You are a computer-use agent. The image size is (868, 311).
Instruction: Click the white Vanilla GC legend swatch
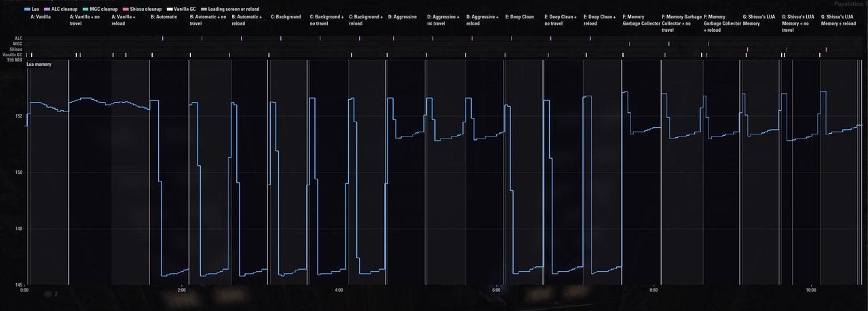170,9
